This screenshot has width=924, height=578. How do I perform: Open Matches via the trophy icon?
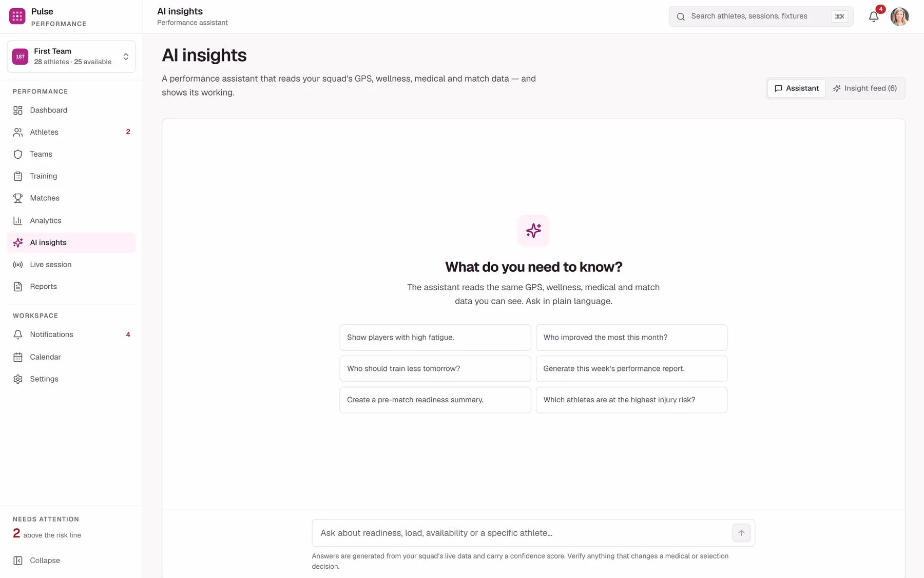(x=18, y=198)
